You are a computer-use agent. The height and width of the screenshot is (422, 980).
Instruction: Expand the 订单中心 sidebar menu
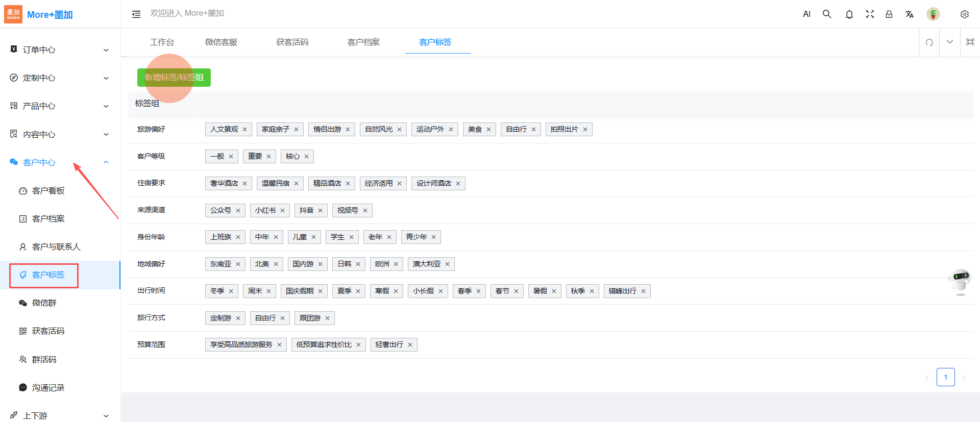pyautogui.click(x=60, y=49)
